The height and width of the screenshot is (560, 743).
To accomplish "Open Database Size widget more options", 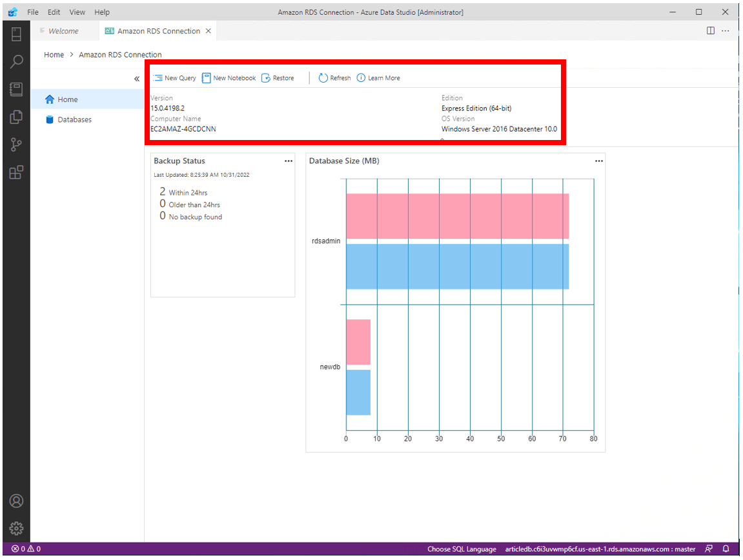I will tap(599, 161).
